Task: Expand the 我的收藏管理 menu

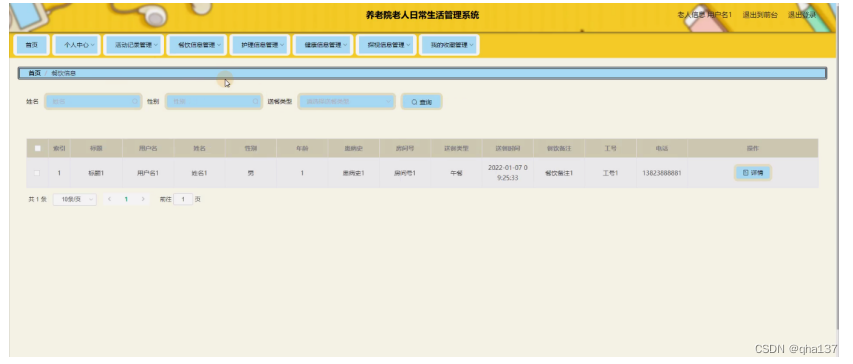Action: pos(449,45)
